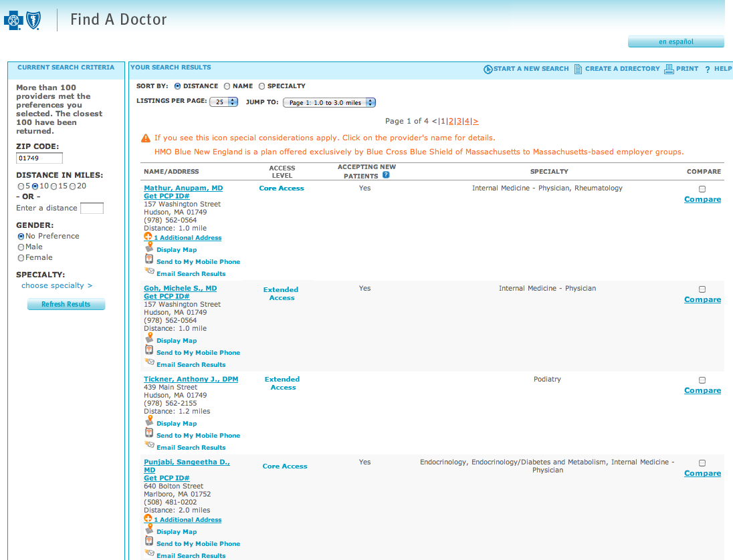The height and width of the screenshot is (560, 733).
Task: Click email envelope icon under Anthony Tickner
Action: pyautogui.click(x=149, y=446)
